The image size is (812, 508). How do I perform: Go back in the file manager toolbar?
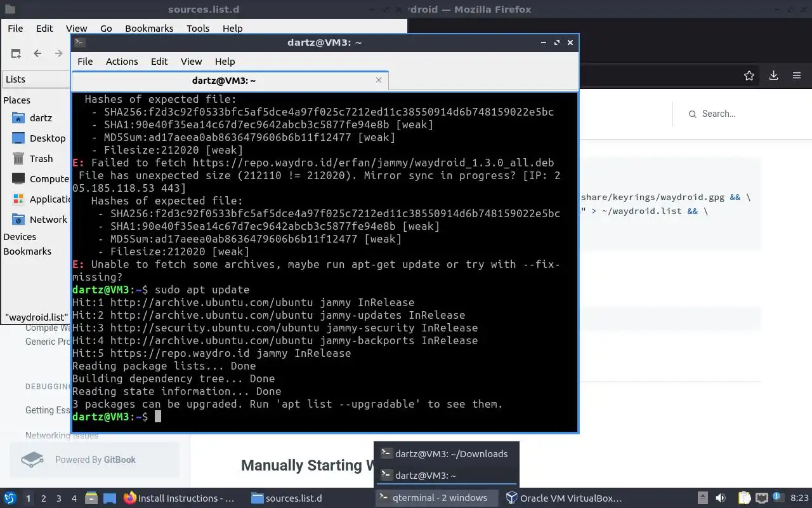coord(37,54)
